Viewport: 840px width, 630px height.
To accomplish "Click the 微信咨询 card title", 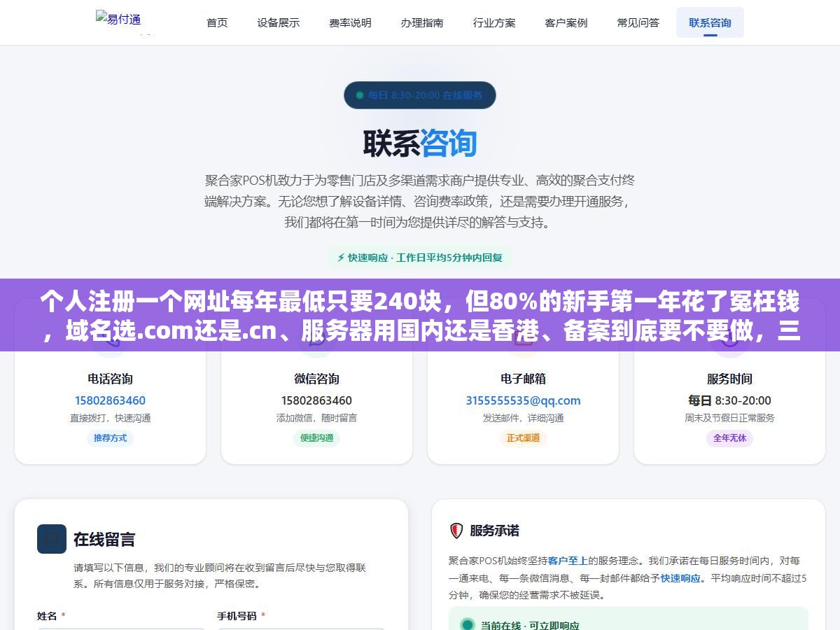I will pyautogui.click(x=316, y=379).
